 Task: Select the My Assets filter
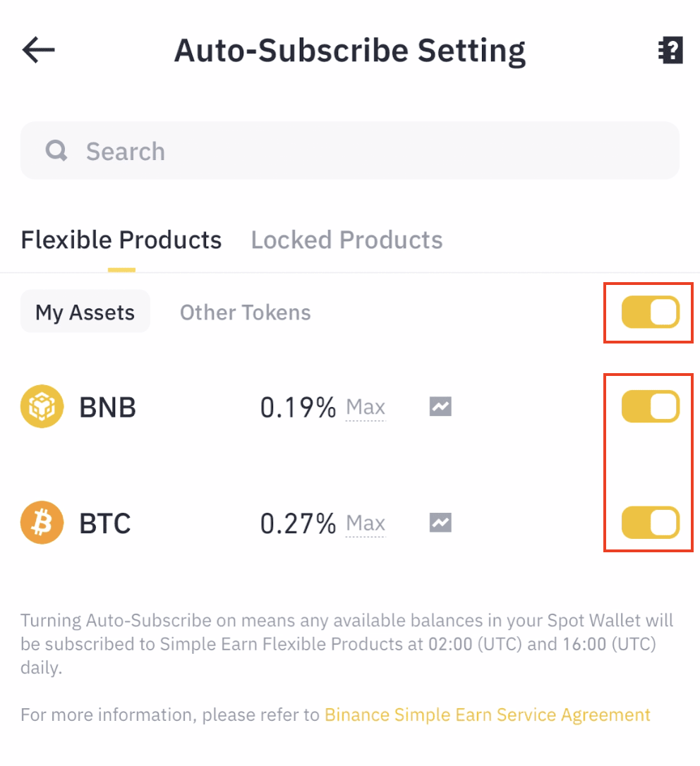click(85, 312)
